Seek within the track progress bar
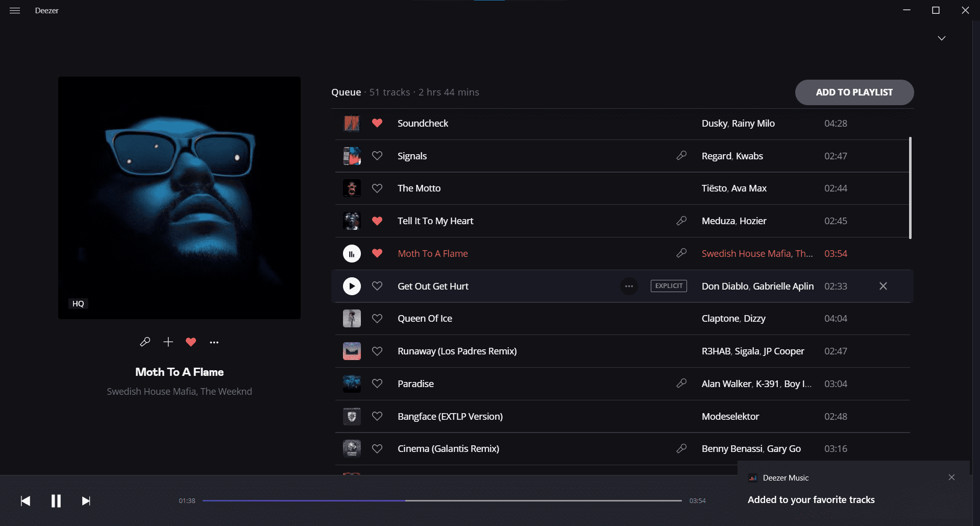 tap(442, 500)
